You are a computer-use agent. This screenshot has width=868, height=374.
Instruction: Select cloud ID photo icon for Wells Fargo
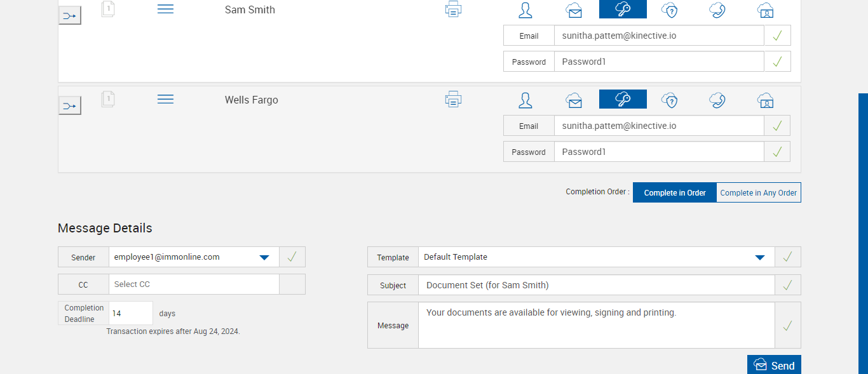766,100
